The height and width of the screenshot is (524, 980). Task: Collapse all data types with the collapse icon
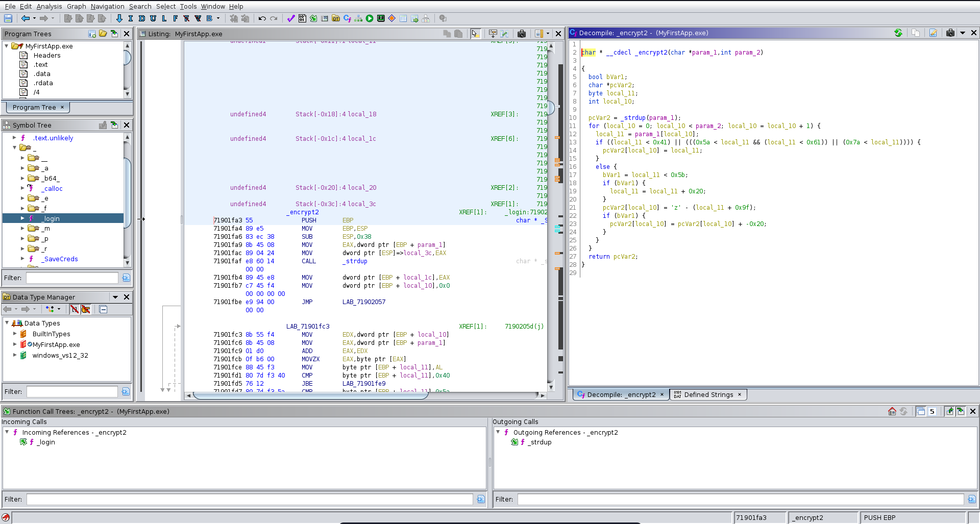point(103,309)
